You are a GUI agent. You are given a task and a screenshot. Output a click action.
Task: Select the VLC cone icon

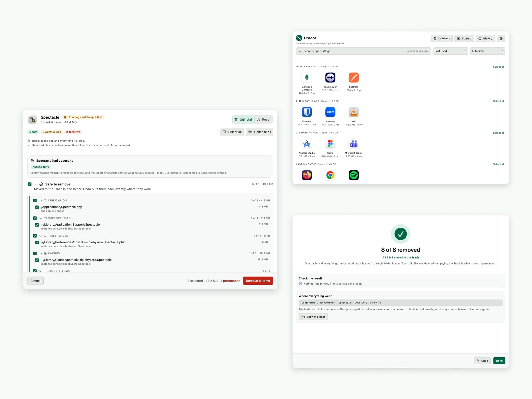point(354,112)
